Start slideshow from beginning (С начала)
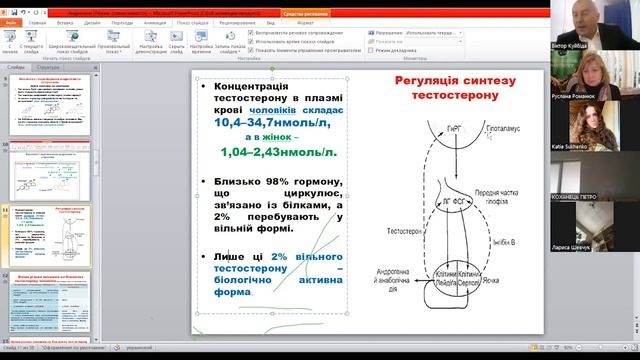 [x=10, y=42]
